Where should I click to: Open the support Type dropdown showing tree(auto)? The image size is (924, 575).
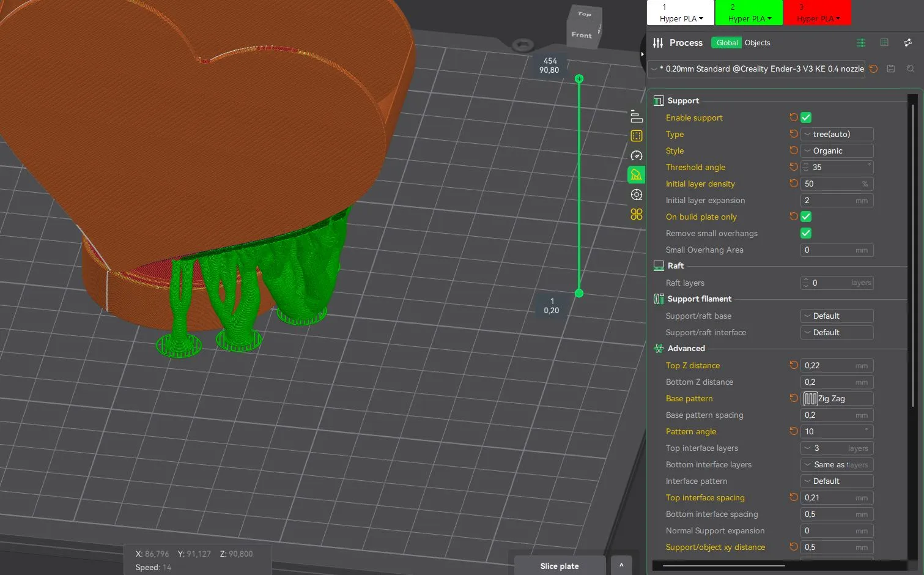pos(837,134)
